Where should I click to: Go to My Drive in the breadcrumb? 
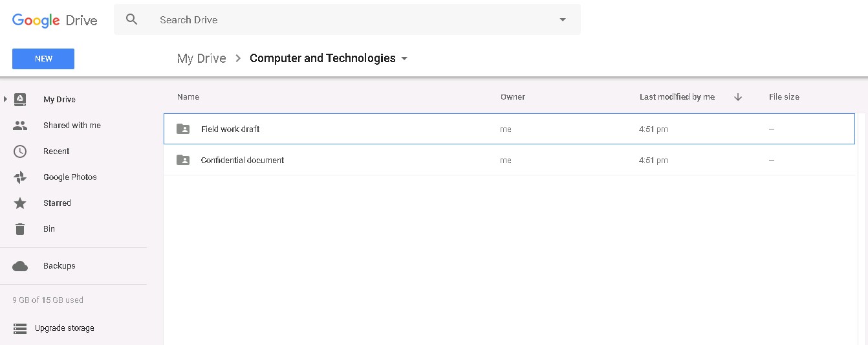pyautogui.click(x=202, y=58)
